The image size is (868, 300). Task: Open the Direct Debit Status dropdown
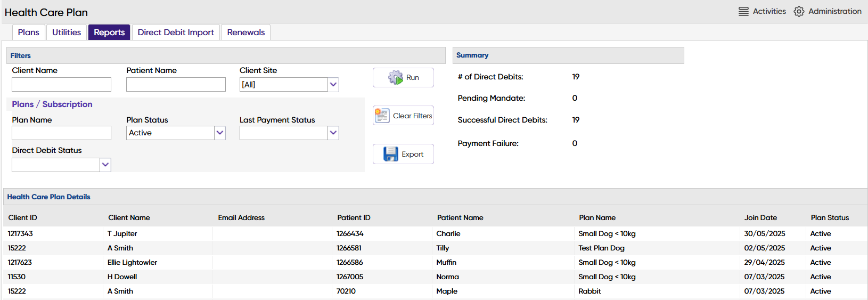[x=105, y=165]
